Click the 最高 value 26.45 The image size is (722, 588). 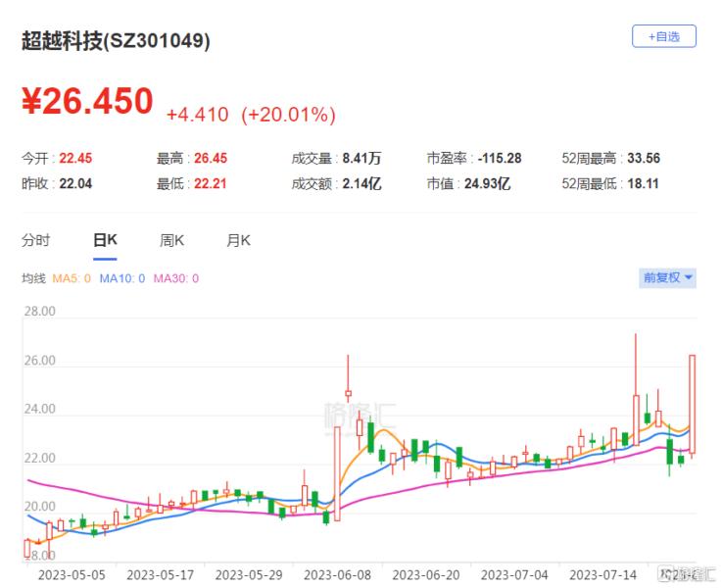click(211, 159)
